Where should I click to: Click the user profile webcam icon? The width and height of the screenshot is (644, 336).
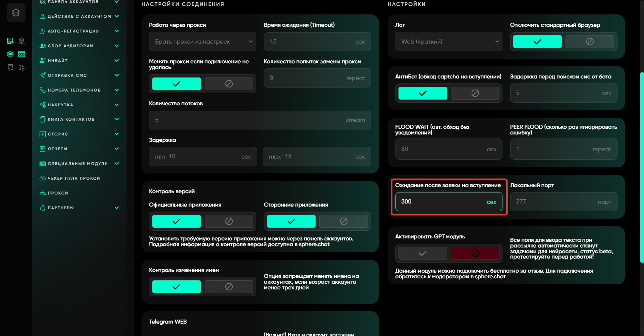(x=21, y=41)
